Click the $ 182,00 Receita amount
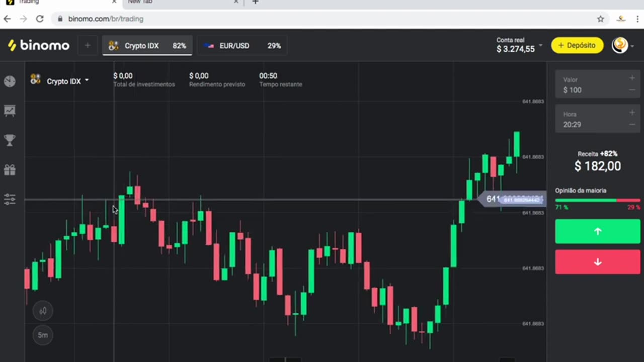 pyautogui.click(x=598, y=166)
